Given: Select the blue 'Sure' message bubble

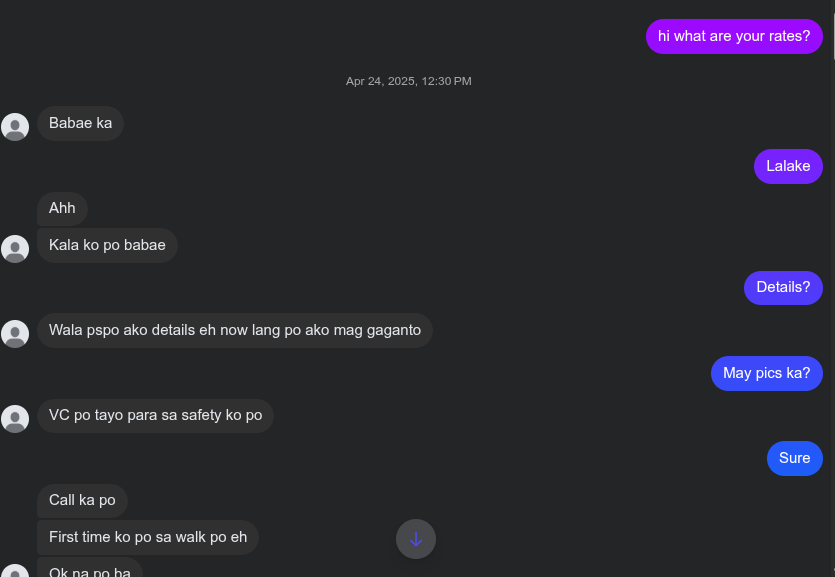Looking at the screenshot, I should click(795, 458).
